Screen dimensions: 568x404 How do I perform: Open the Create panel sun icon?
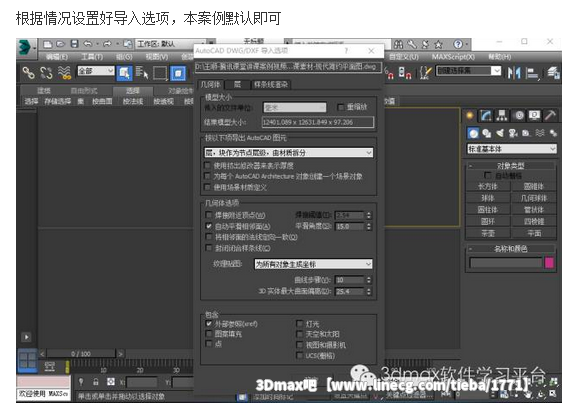470,116
